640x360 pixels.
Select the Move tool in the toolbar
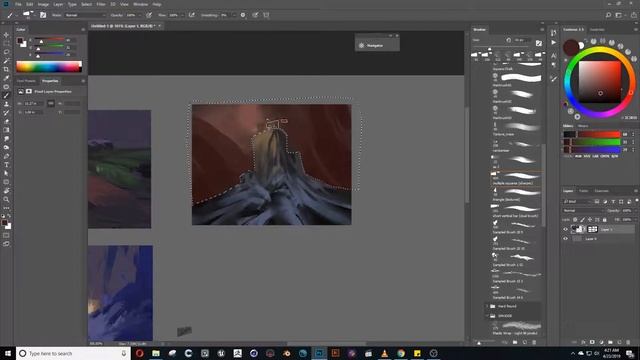6,35
